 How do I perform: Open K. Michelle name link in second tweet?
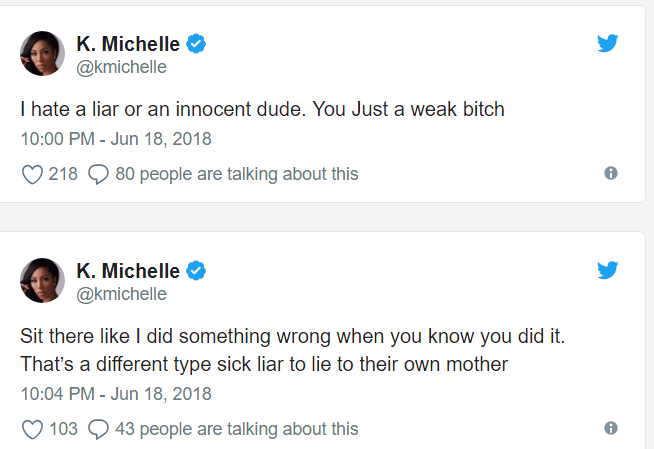pos(128,271)
